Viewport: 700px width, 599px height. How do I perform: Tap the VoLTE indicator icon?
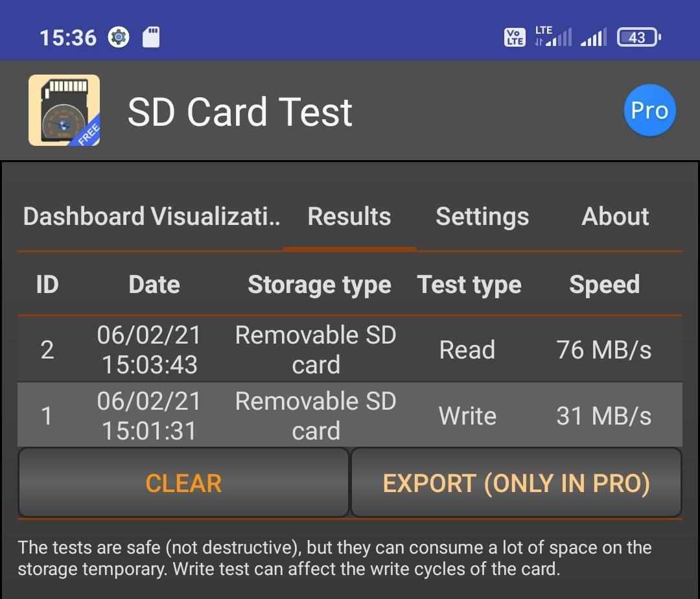point(514,37)
